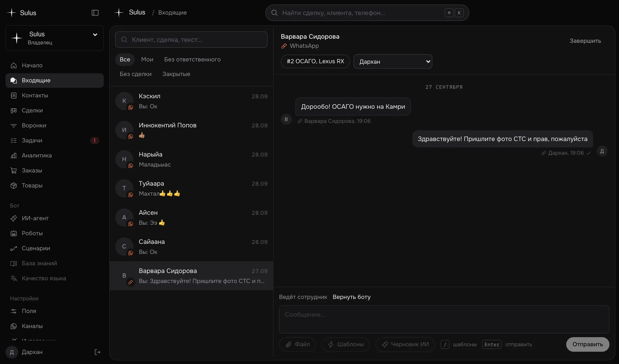Open the Начало home section

[54, 65]
